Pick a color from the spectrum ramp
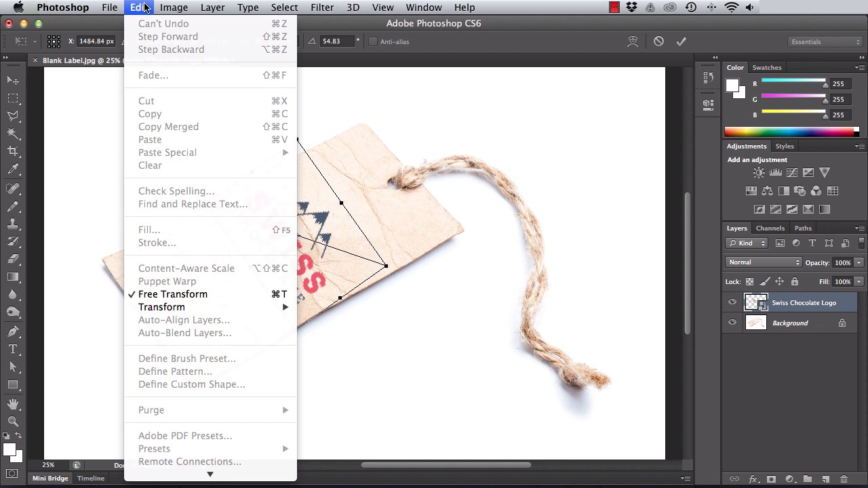This screenshot has height=488, width=868. point(791,131)
